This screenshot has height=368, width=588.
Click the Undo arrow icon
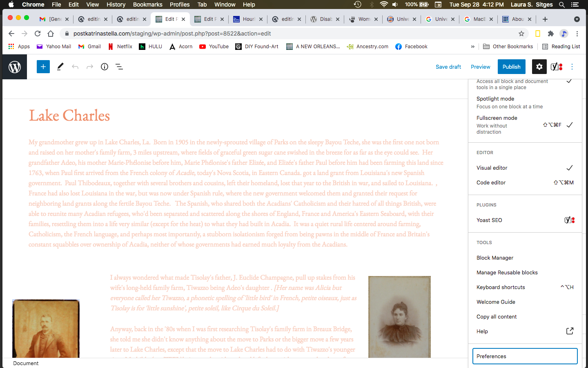click(75, 67)
